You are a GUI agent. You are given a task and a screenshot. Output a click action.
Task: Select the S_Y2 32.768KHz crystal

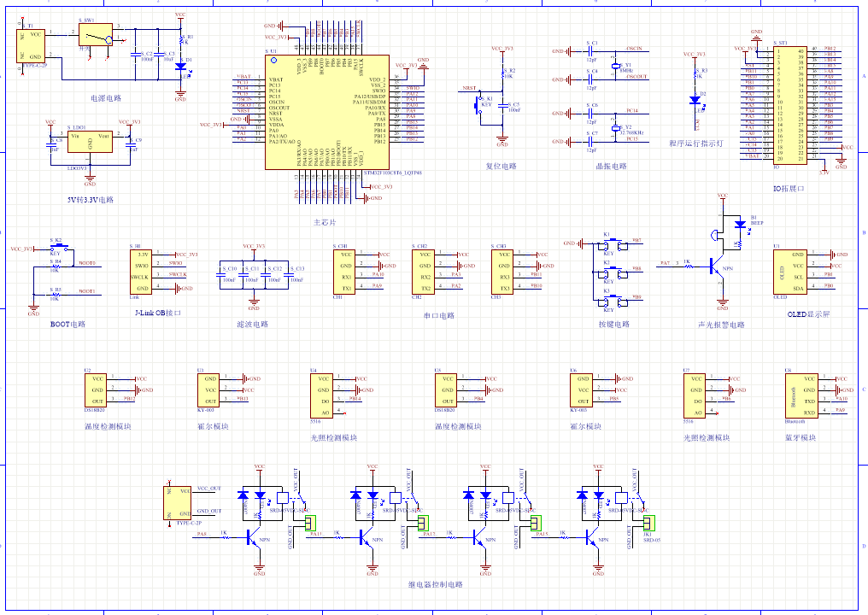614,127
